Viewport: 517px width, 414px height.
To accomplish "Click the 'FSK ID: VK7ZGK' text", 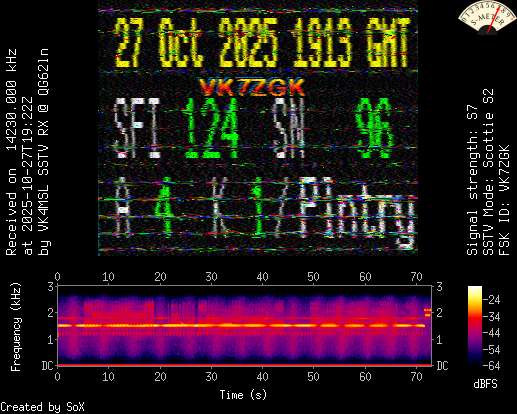I will [504, 200].
